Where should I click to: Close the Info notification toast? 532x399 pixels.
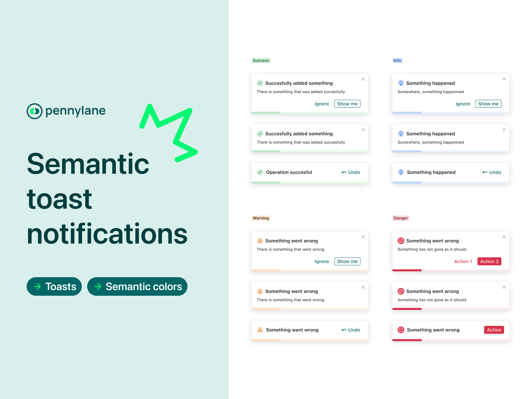504,79
